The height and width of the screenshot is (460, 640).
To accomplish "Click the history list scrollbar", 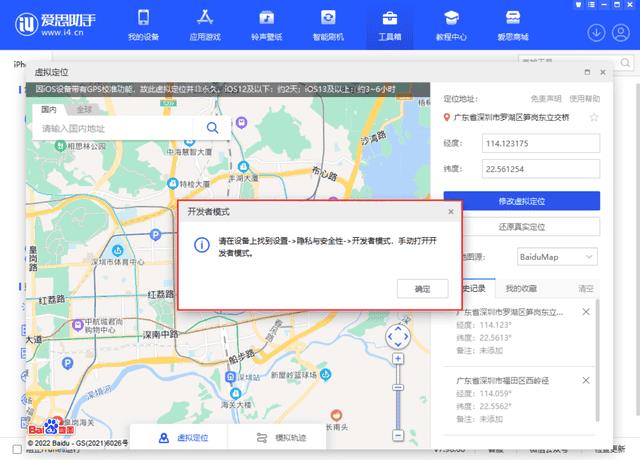I will 597,361.
